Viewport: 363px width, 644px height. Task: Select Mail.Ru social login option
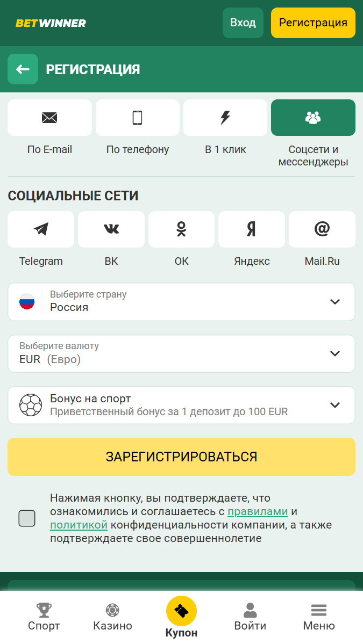click(322, 229)
